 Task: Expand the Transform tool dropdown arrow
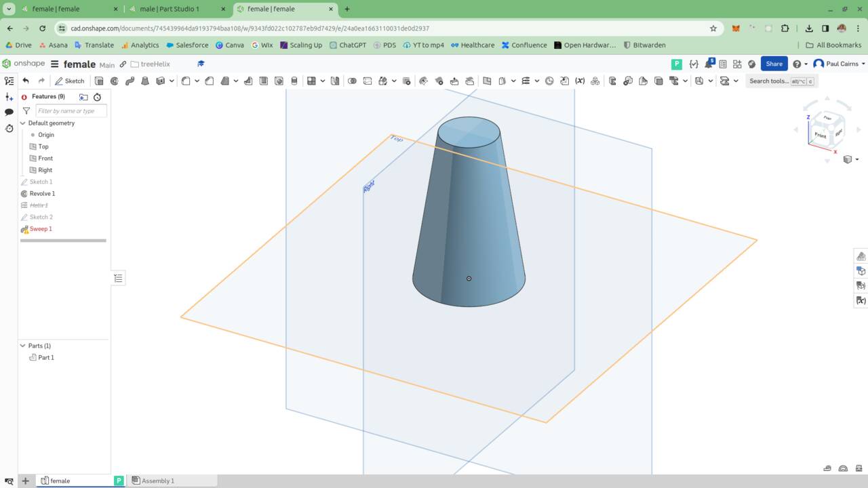[x=394, y=81]
